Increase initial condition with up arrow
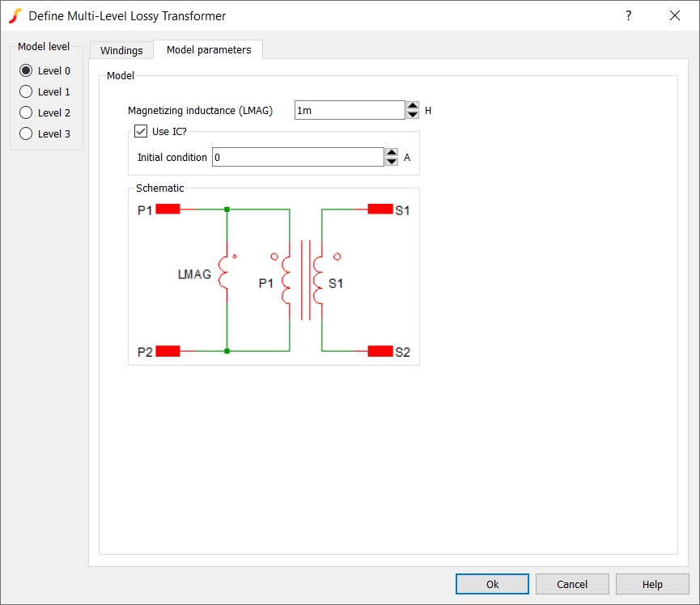This screenshot has height=605, width=700. (x=392, y=153)
